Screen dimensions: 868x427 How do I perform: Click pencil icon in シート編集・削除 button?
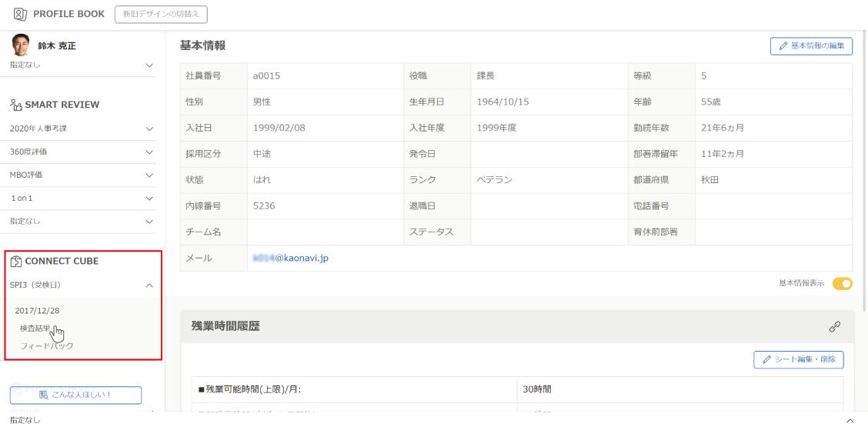766,359
